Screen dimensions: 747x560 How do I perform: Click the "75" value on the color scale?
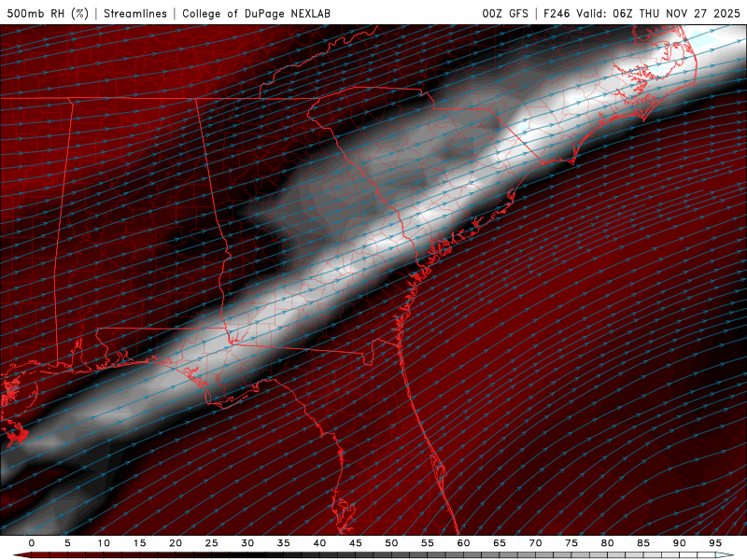pos(571,543)
